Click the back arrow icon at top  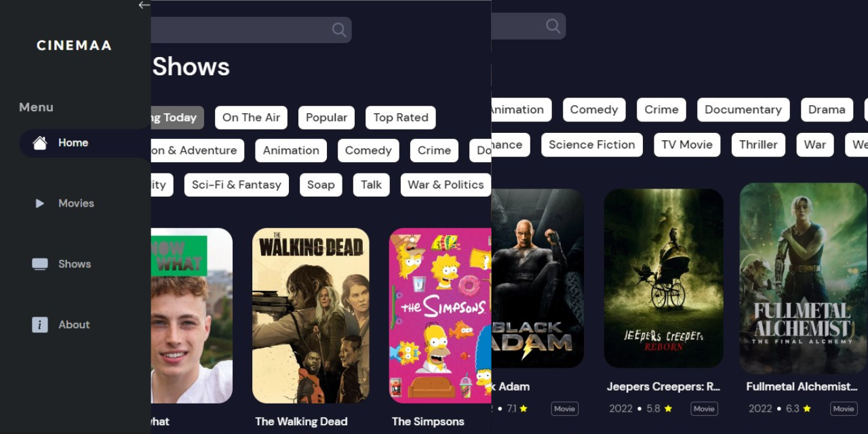coord(144,5)
